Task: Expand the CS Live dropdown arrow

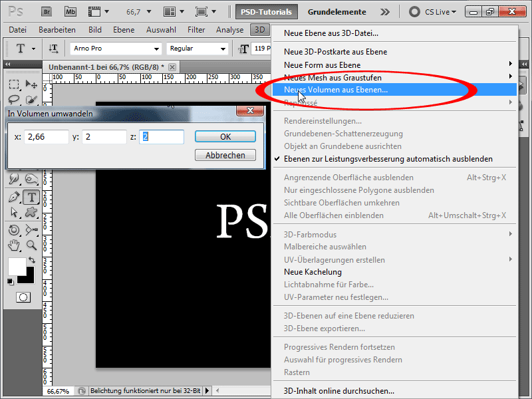Action: [x=454, y=12]
